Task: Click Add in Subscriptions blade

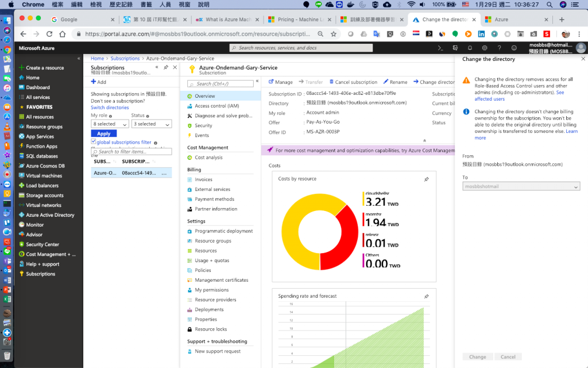Action: 99,82
